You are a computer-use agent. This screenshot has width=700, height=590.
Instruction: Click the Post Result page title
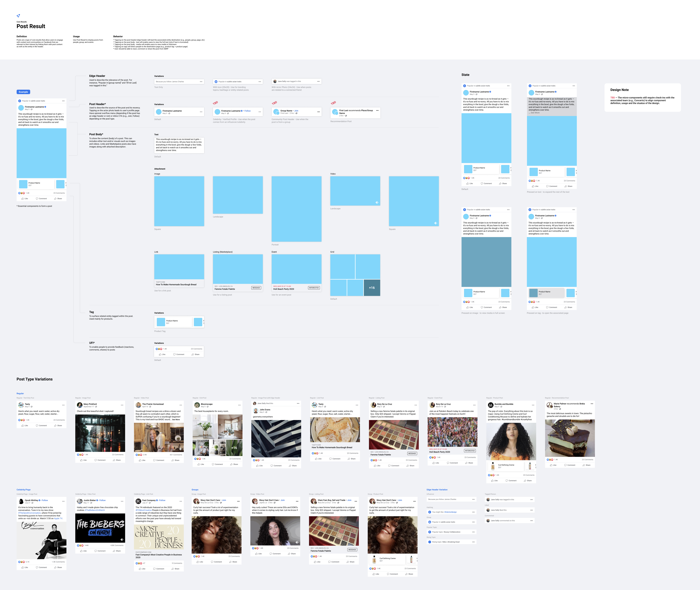click(31, 26)
